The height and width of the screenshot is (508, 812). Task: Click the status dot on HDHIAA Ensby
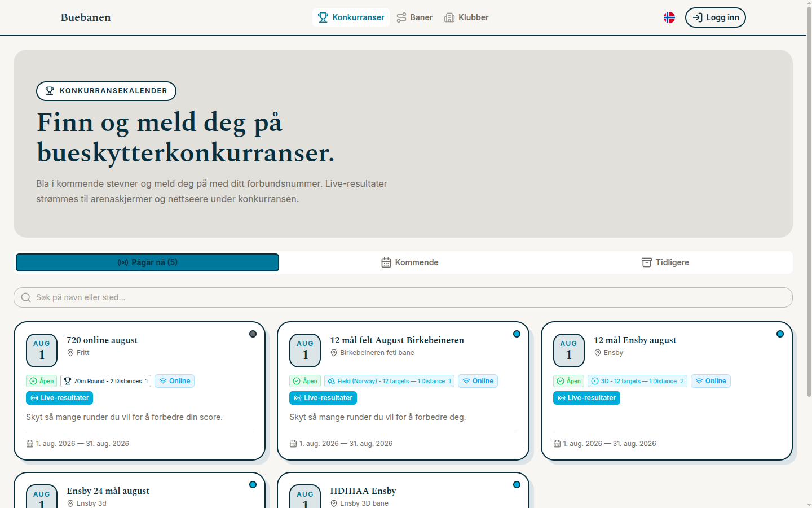point(517,485)
